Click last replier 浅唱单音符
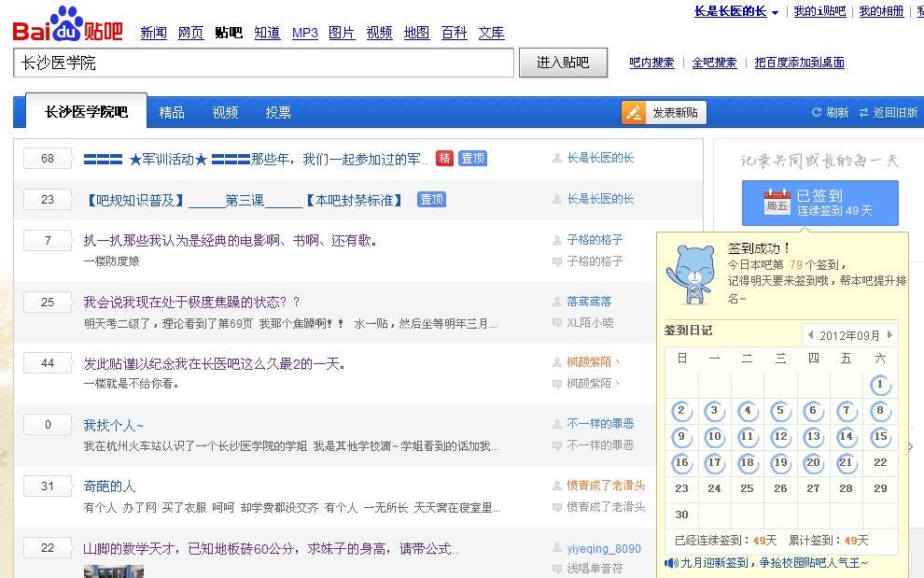Viewport: 924px width, 578px height. pyautogui.click(x=595, y=569)
